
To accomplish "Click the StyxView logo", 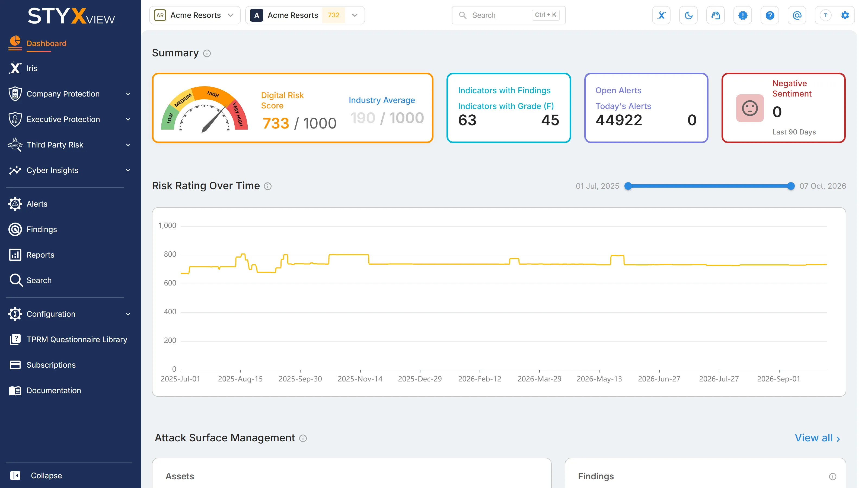I will click(x=71, y=16).
